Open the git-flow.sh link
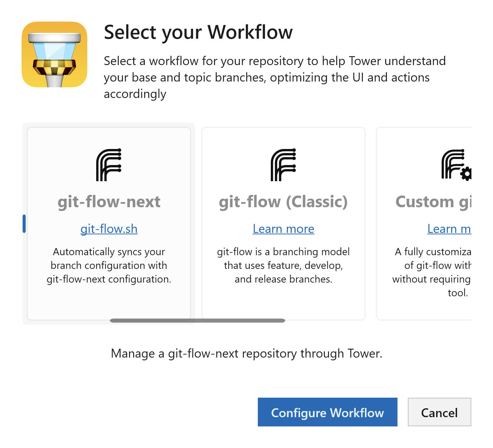Screen dimensions: 493x448 click(x=109, y=228)
